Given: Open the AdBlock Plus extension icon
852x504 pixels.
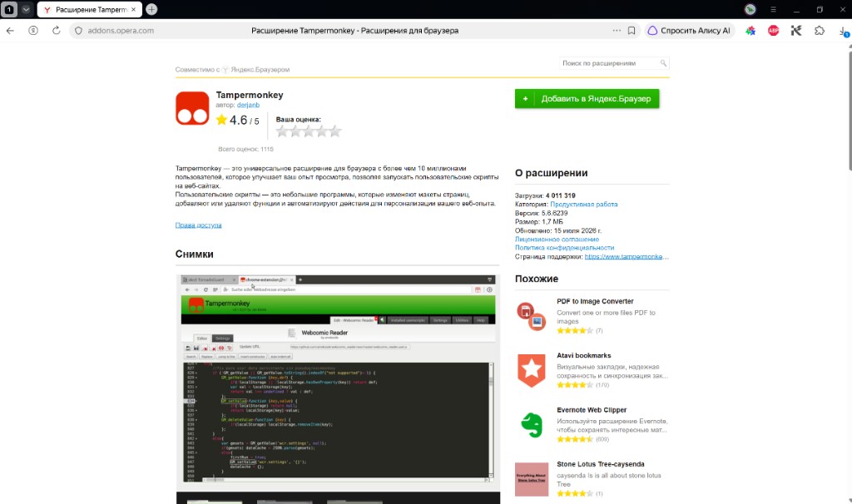Looking at the screenshot, I should [x=773, y=31].
